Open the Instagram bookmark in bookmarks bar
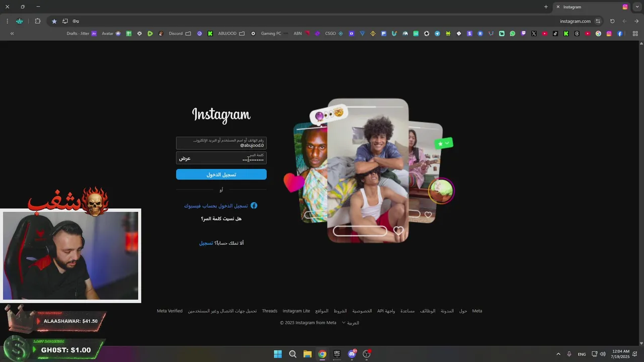The height and width of the screenshot is (362, 644). 609,34
